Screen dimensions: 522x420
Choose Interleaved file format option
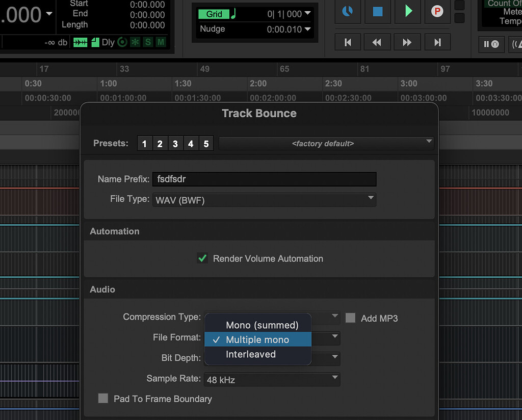250,354
